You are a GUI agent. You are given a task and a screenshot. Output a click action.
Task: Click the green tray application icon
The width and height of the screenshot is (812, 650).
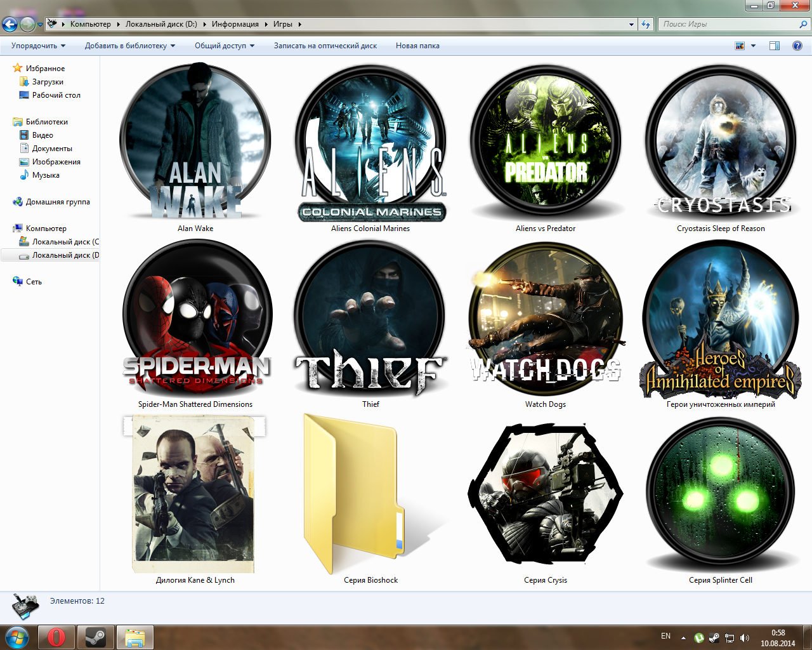pyautogui.click(x=699, y=637)
